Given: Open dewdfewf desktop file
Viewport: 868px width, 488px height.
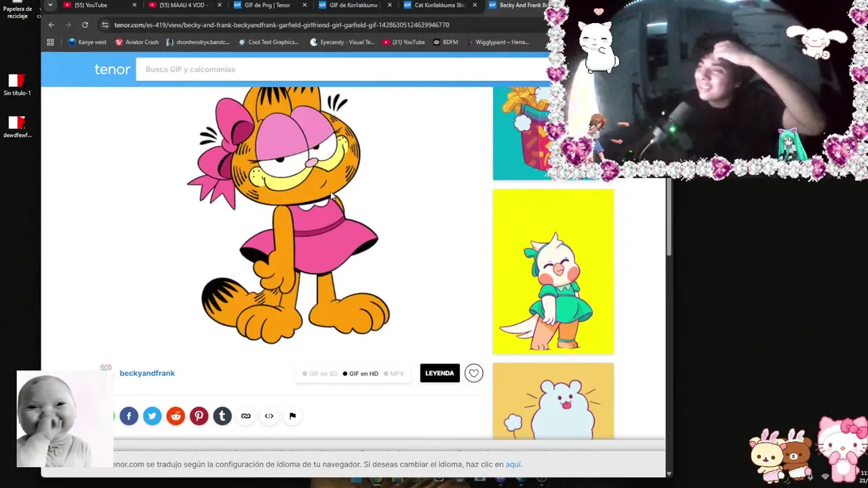Looking at the screenshot, I should point(17,127).
